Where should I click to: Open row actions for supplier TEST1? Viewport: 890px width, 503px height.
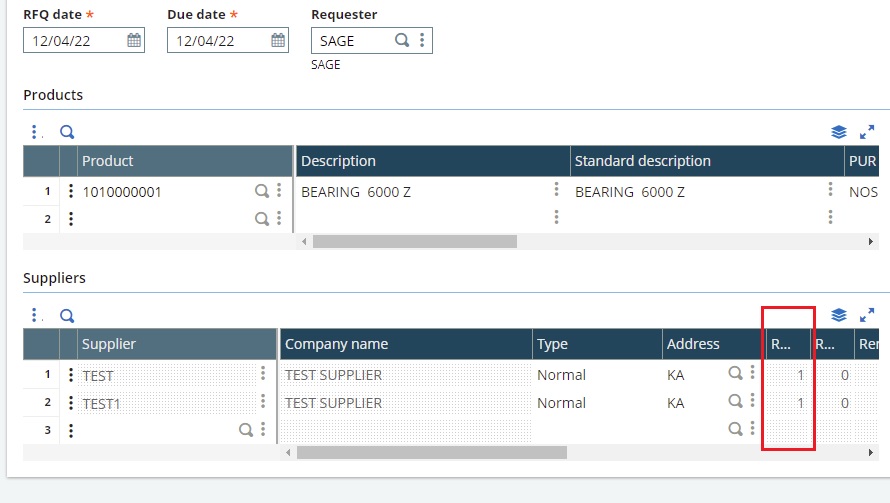[x=71, y=402]
